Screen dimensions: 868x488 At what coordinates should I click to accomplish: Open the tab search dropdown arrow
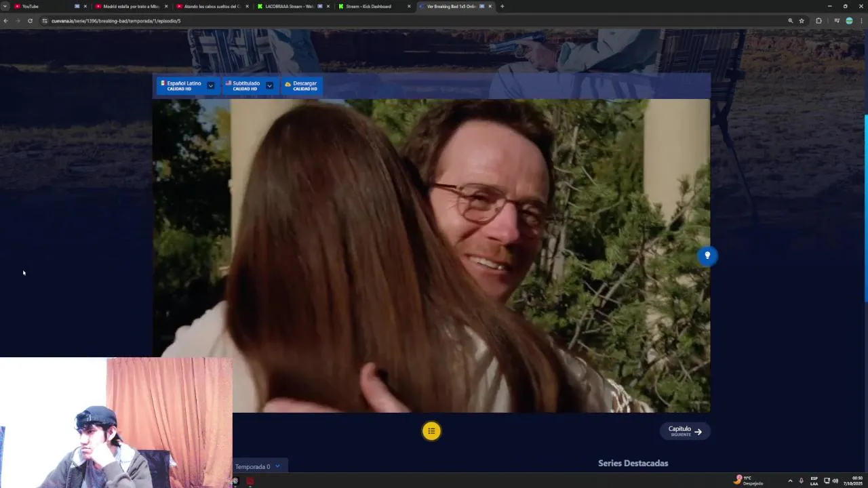click(x=5, y=6)
